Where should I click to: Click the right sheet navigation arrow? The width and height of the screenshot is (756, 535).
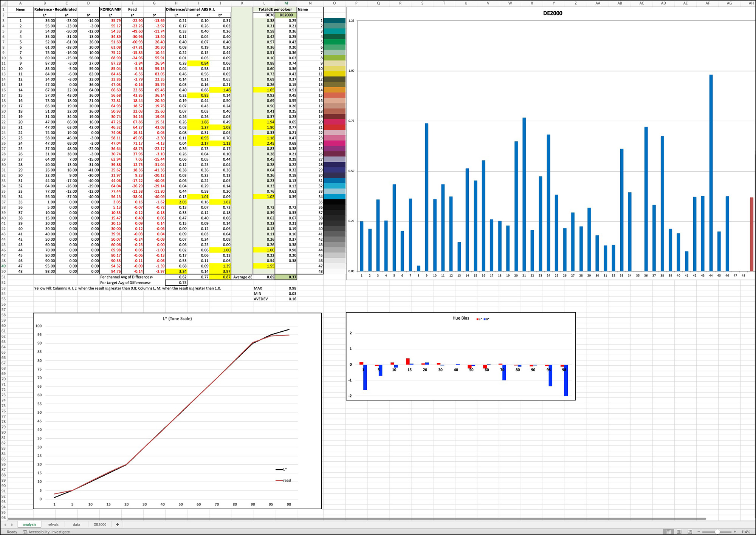tap(11, 524)
